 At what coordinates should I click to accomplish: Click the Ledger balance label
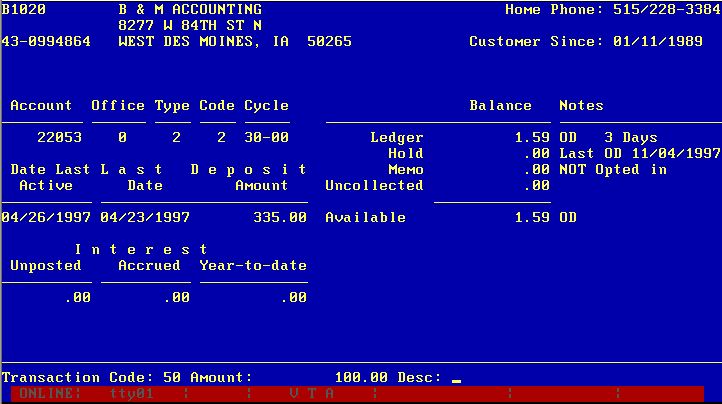(x=397, y=138)
